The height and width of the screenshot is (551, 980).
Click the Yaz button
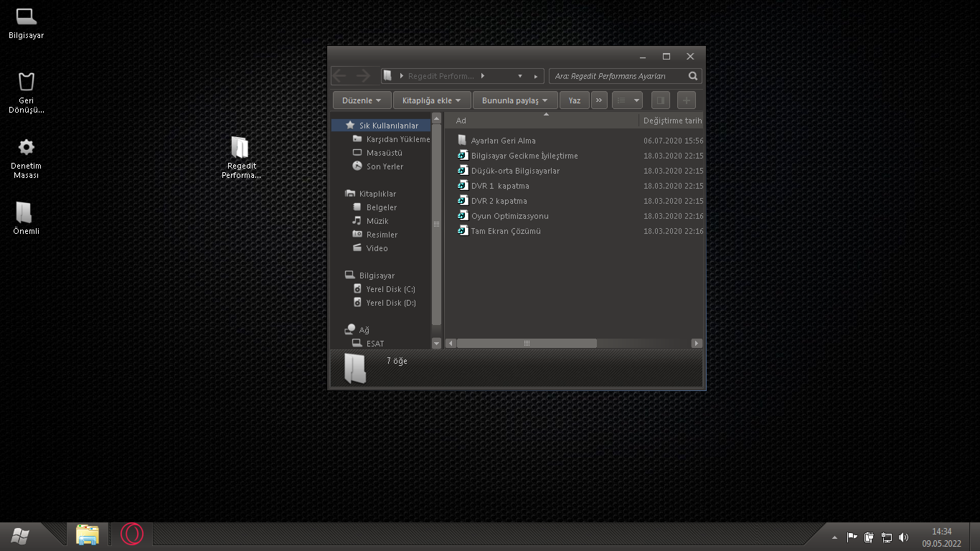point(575,100)
